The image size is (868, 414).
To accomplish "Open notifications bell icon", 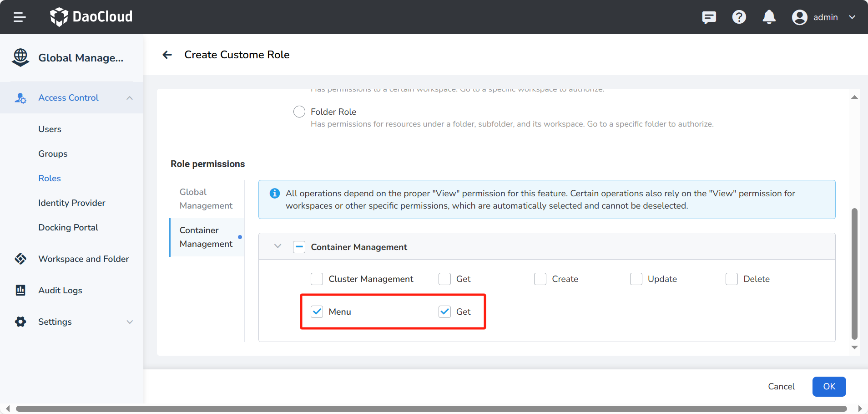I will (x=769, y=17).
